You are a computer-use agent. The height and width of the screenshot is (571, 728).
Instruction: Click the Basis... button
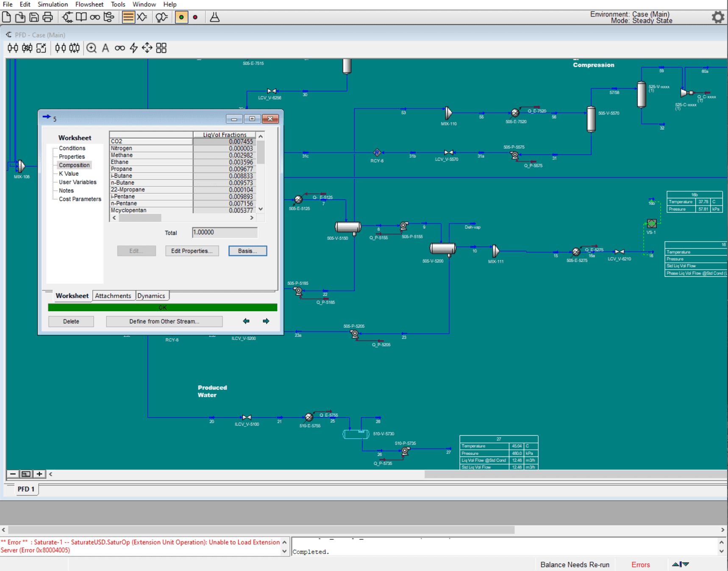(x=248, y=251)
